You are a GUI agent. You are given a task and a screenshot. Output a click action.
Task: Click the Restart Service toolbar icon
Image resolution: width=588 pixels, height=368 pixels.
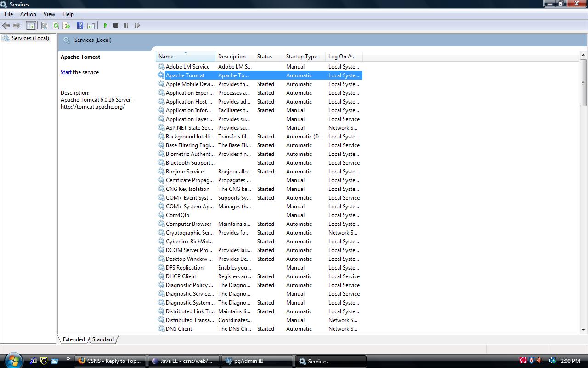pos(137,25)
